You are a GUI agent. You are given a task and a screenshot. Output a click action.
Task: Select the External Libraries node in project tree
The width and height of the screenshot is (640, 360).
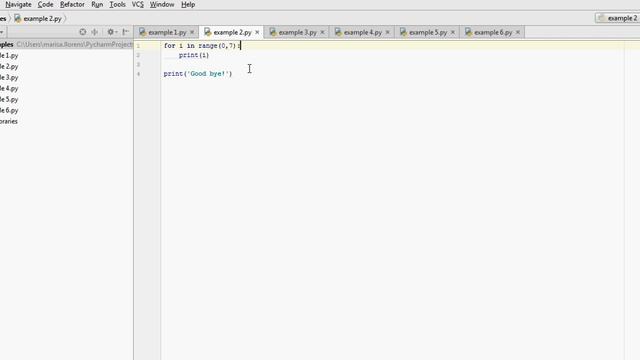(9, 122)
